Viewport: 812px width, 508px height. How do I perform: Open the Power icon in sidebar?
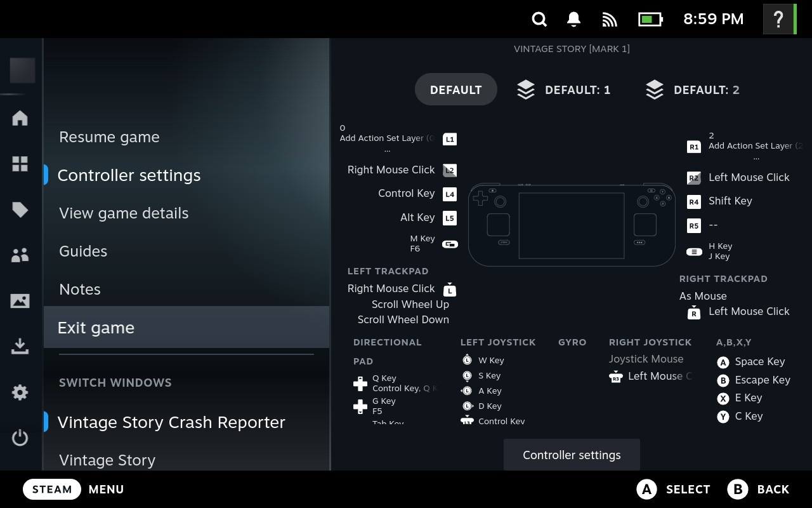click(20, 438)
